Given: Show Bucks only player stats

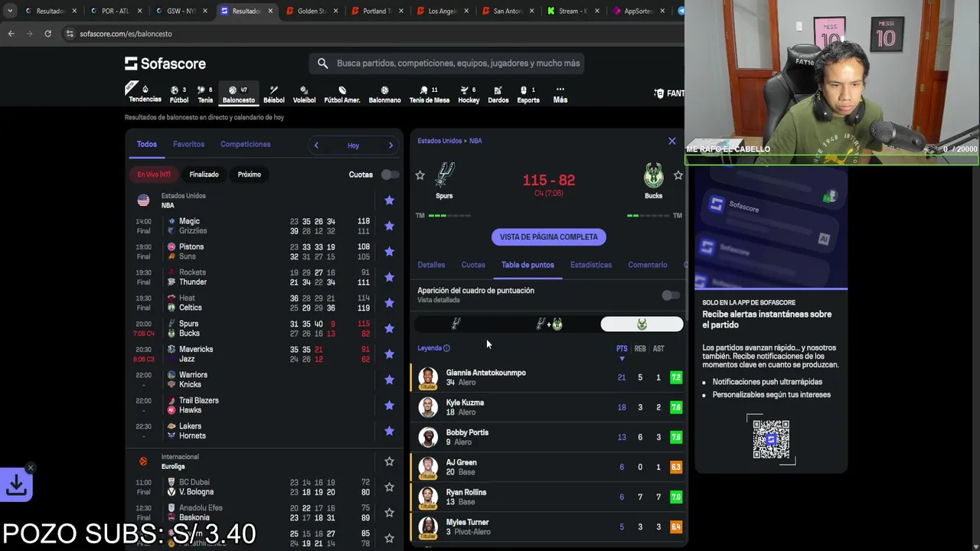Looking at the screenshot, I should tap(642, 324).
